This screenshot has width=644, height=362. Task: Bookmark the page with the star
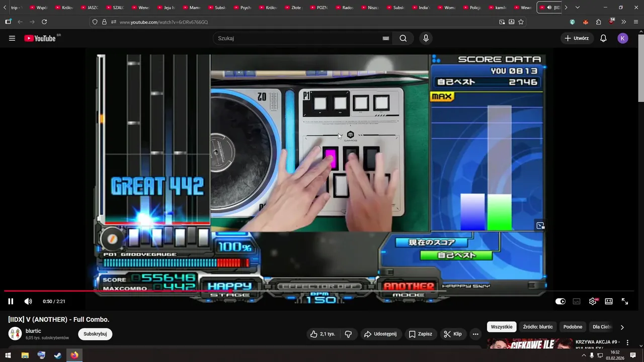tap(521, 22)
